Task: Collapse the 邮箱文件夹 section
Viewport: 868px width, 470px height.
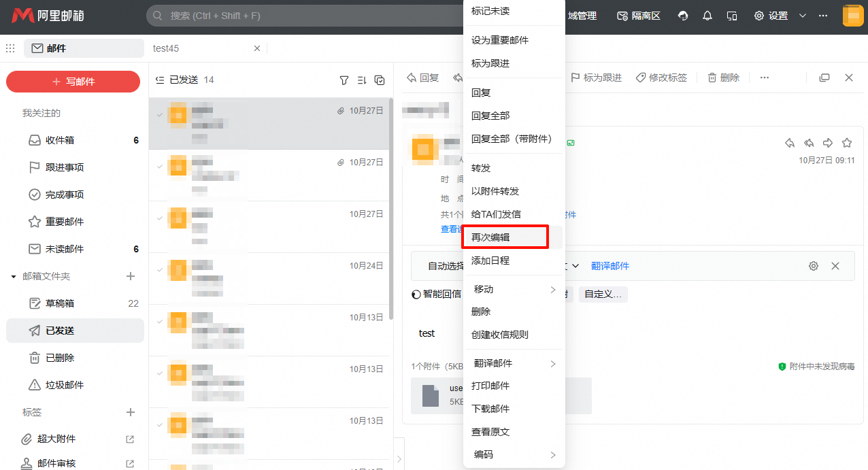Action: click(x=14, y=277)
